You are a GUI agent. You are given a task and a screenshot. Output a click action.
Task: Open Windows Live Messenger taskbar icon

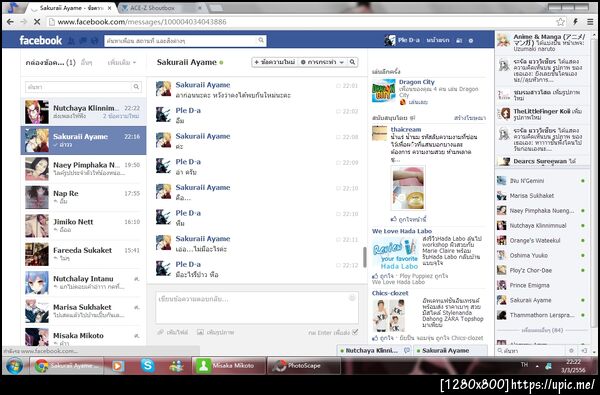(x=176, y=366)
